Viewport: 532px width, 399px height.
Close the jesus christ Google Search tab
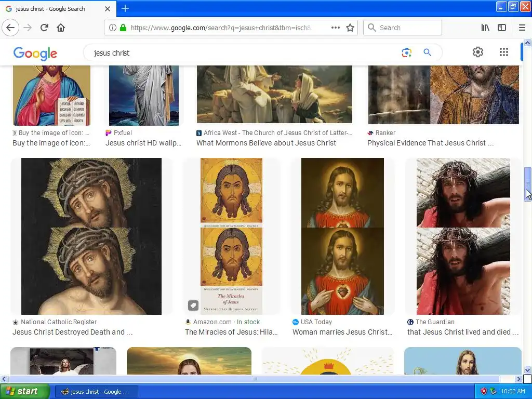pos(107,9)
